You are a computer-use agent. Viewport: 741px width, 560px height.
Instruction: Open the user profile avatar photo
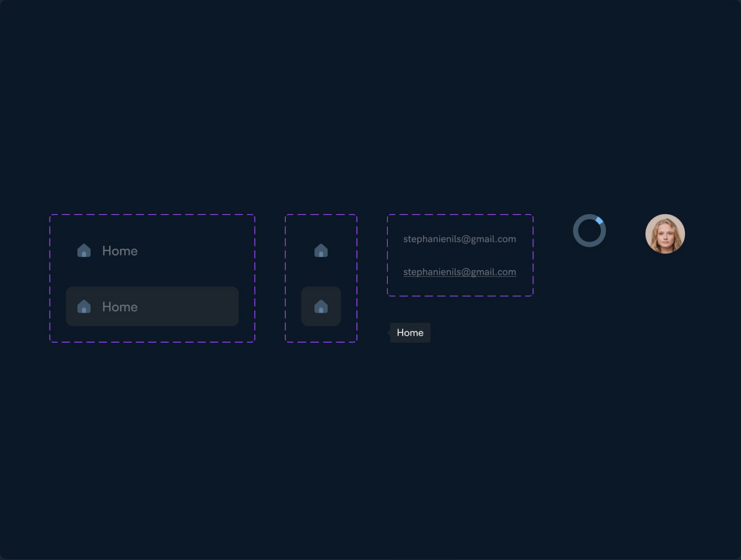665,234
